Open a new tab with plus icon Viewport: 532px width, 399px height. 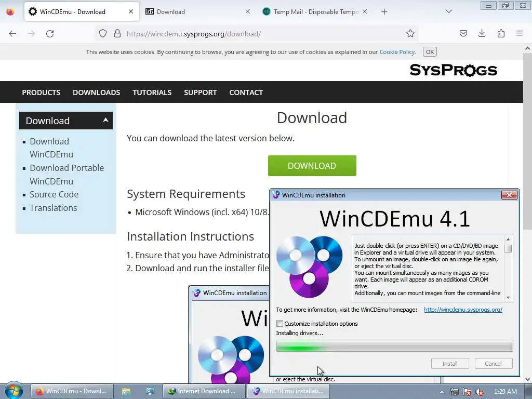click(384, 12)
